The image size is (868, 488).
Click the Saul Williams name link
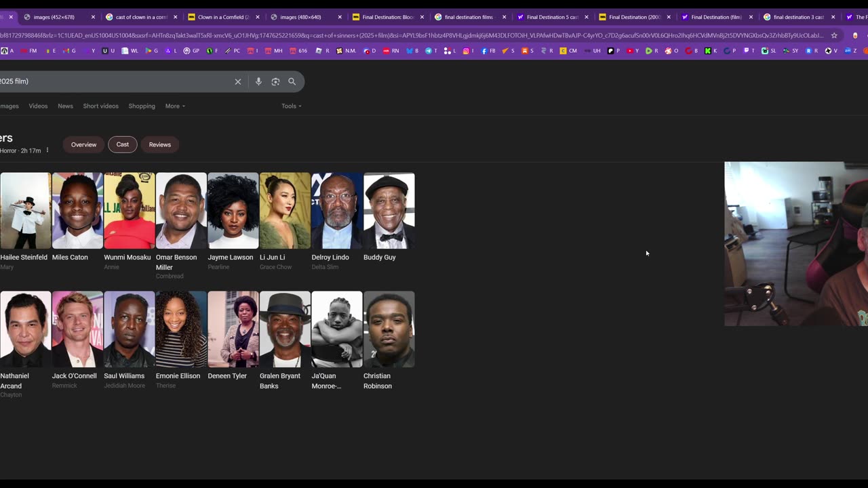(x=124, y=376)
